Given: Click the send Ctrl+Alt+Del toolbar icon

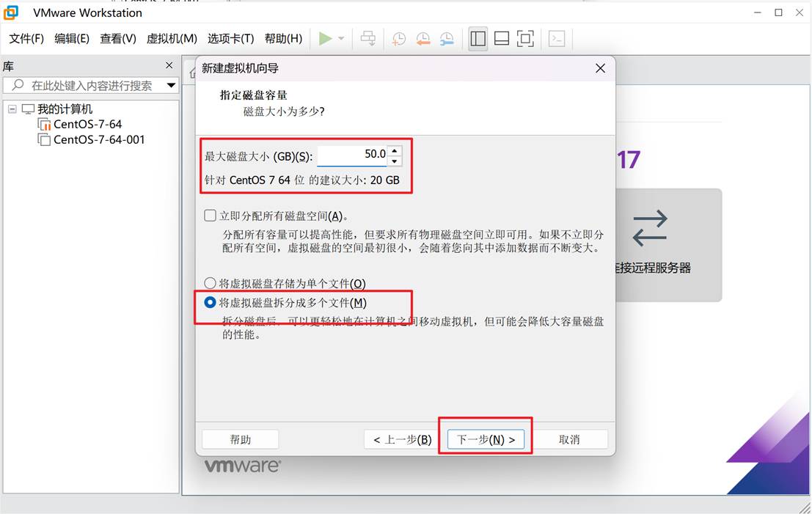Looking at the screenshot, I should pyautogui.click(x=368, y=39).
